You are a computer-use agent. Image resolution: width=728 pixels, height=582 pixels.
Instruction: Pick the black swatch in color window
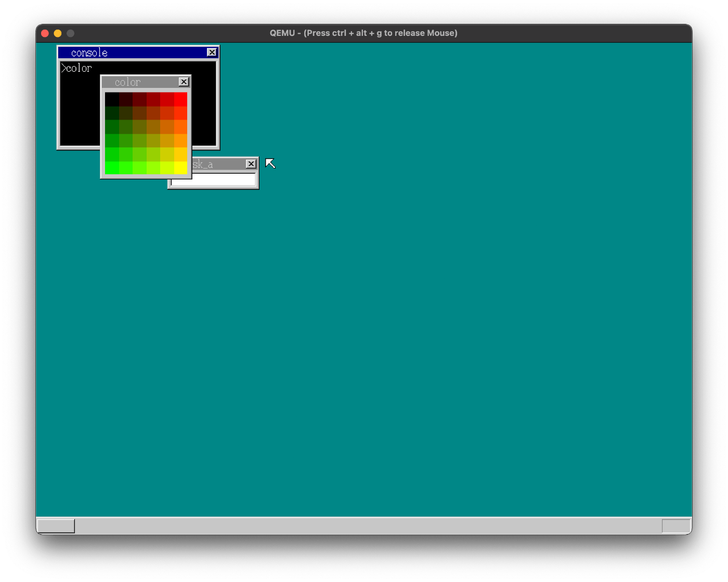pyautogui.click(x=112, y=99)
